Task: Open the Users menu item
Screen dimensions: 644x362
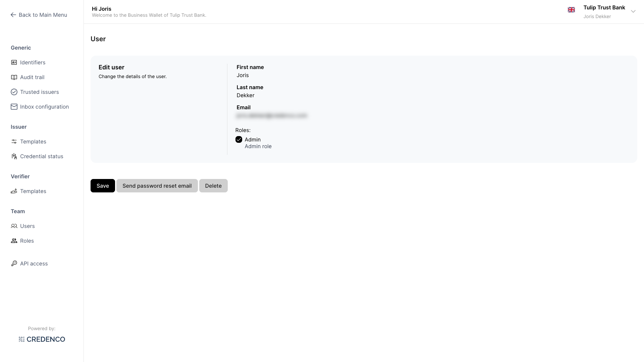Action: pyautogui.click(x=27, y=226)
